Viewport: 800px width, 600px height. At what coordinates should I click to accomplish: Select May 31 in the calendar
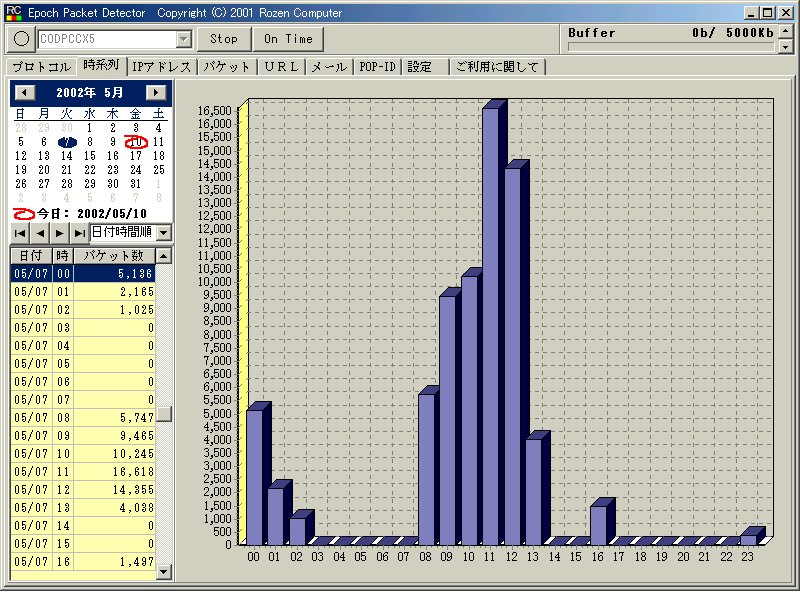coord(136,184)
